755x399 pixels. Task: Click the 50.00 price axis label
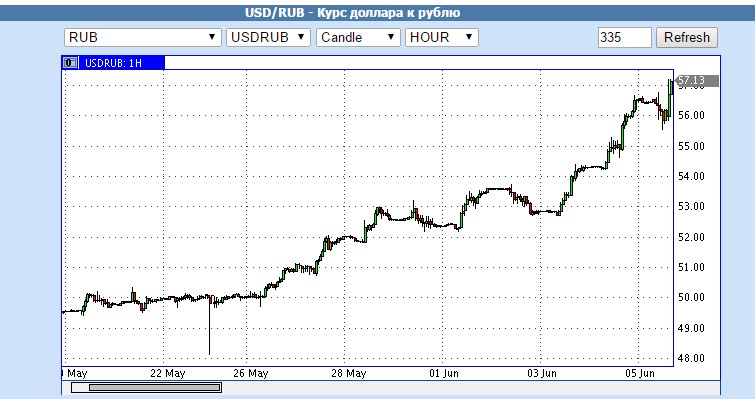pyautogui.click(x=691, y=297)
